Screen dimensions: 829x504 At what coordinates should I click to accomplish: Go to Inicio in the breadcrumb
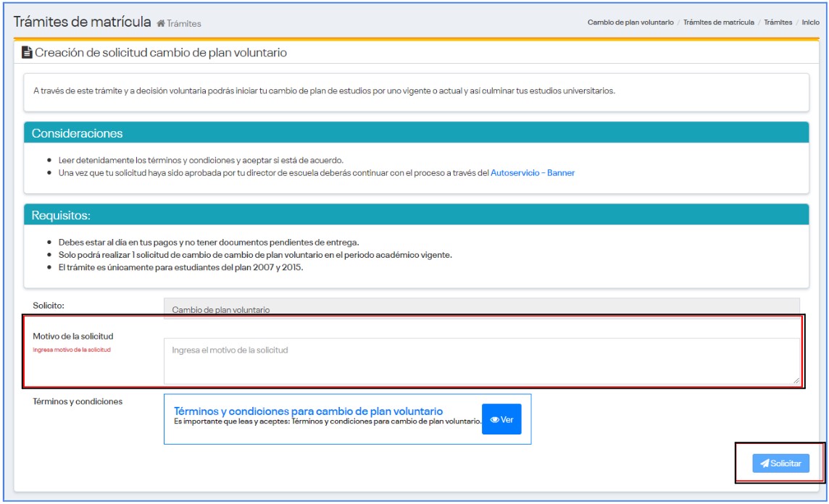(810, 22)
